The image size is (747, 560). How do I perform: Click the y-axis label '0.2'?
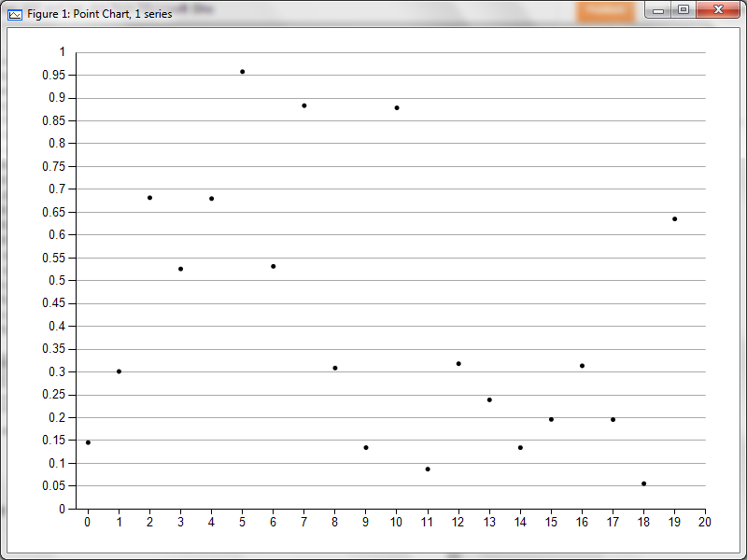(x=57, y=417)
